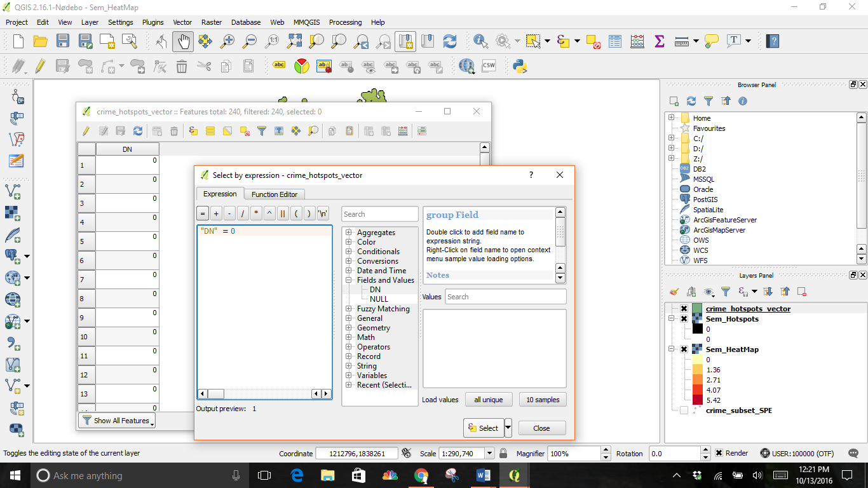Switch to the Function Editor tab
This screenshot has height=488, width=868.
(x=275, y=194)
